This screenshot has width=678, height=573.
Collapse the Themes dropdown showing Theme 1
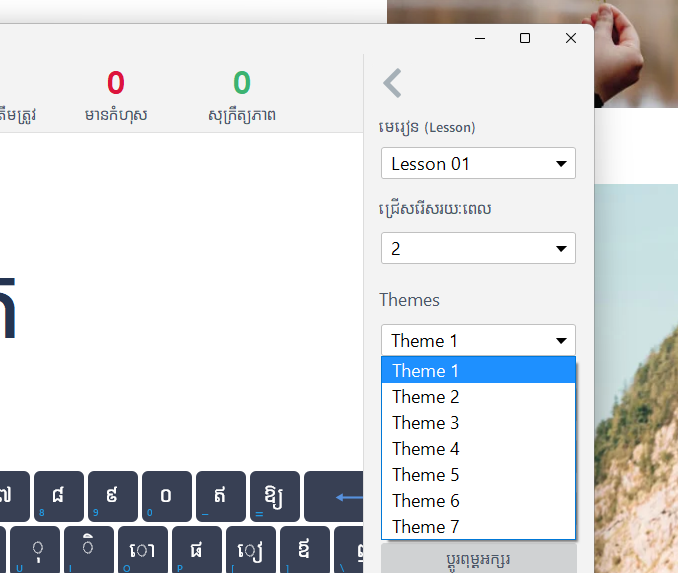(x=478, y=341)
